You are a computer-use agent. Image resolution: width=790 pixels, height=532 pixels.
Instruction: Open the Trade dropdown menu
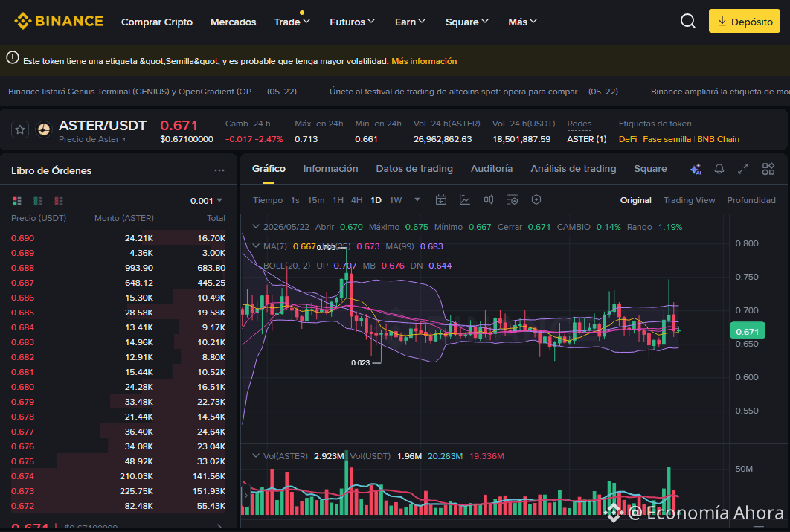coord(292,22)
